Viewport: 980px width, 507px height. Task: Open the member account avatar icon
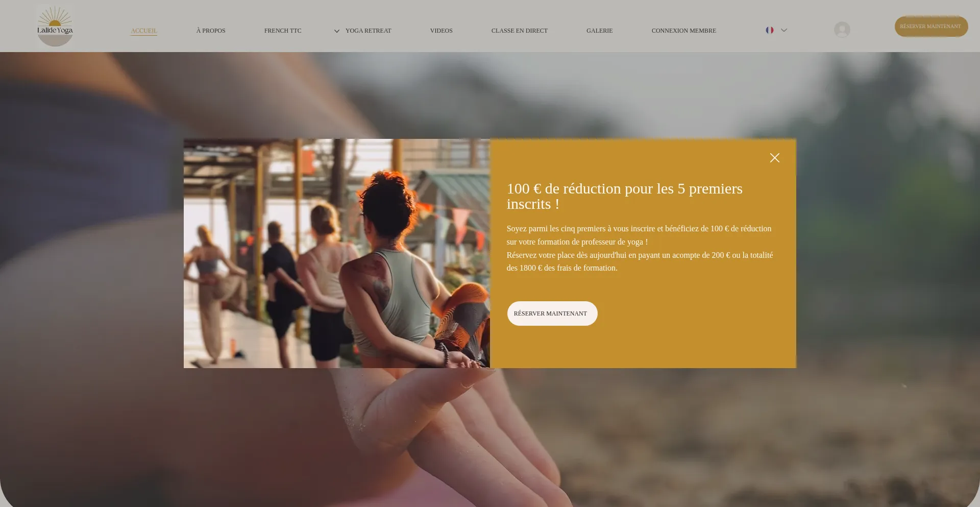842,30
